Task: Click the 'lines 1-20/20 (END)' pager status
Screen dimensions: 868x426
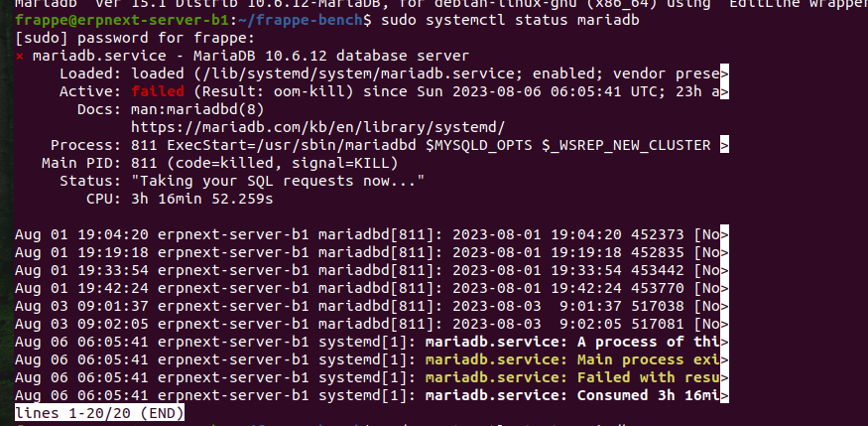Action: pos(99,413)
